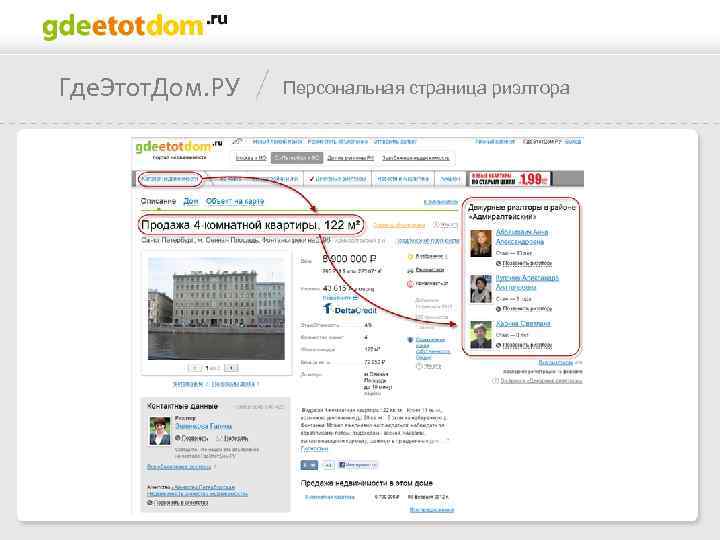
Task: Click the shield icon near ownership check link
Action: point(411,340)
